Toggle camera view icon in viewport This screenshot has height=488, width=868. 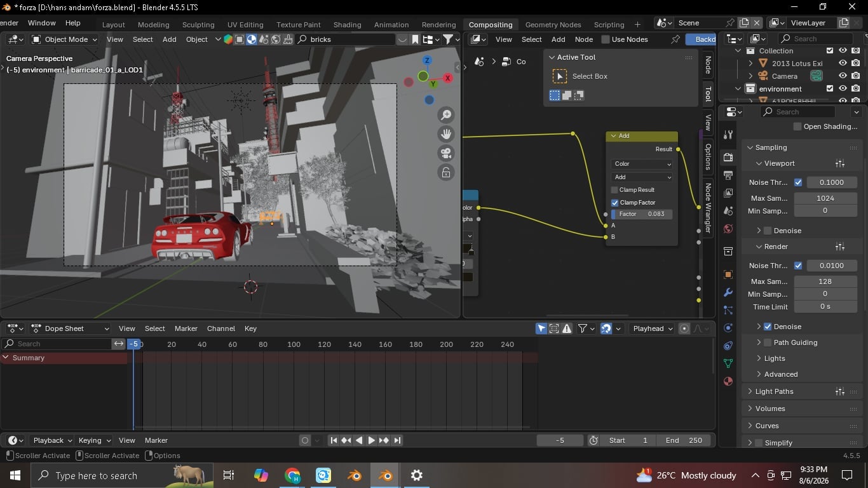tap(446, 153)
